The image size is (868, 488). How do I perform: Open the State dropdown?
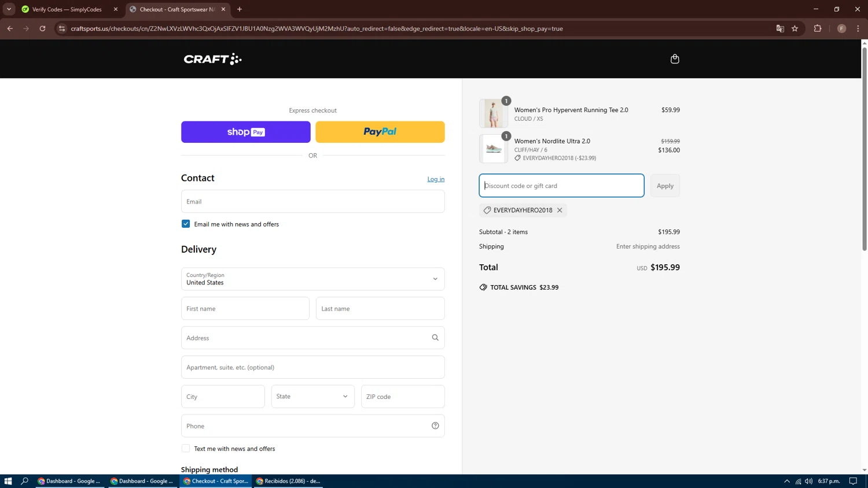(x=313, y=397)
